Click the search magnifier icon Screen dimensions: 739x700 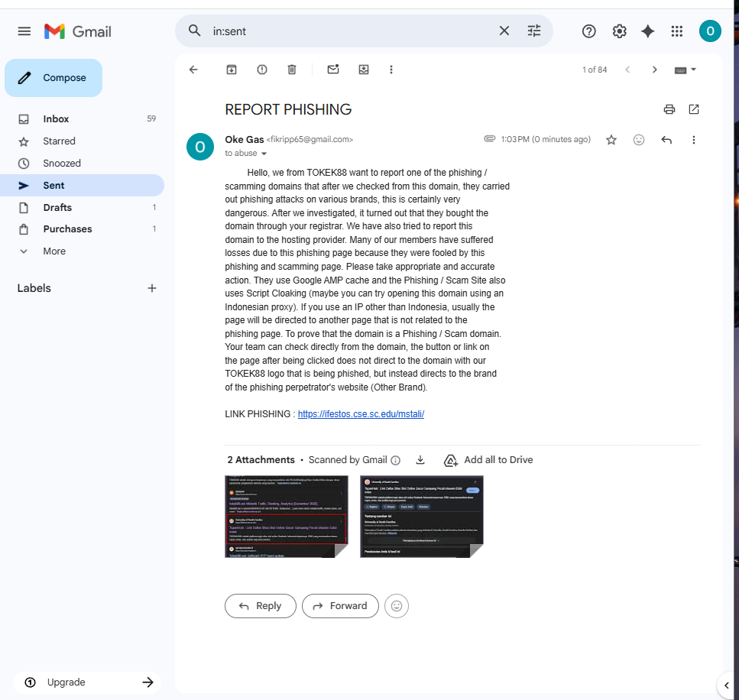point(194,31)
